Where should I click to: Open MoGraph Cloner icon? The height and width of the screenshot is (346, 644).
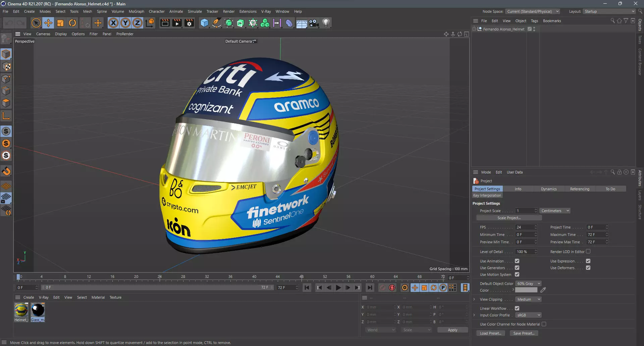pos(265,23)
